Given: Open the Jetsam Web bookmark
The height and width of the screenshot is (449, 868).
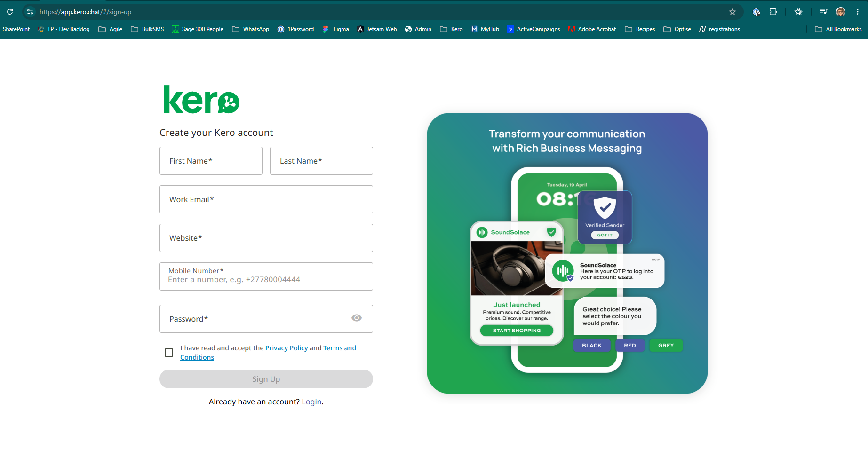Looking at the screenshot, I should tap(377, 29).
